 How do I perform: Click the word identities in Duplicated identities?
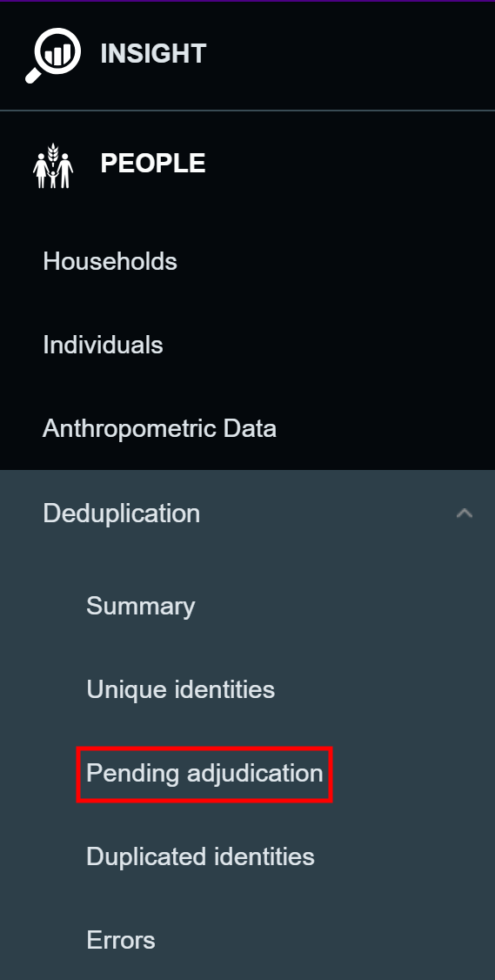tap(264, 856)
